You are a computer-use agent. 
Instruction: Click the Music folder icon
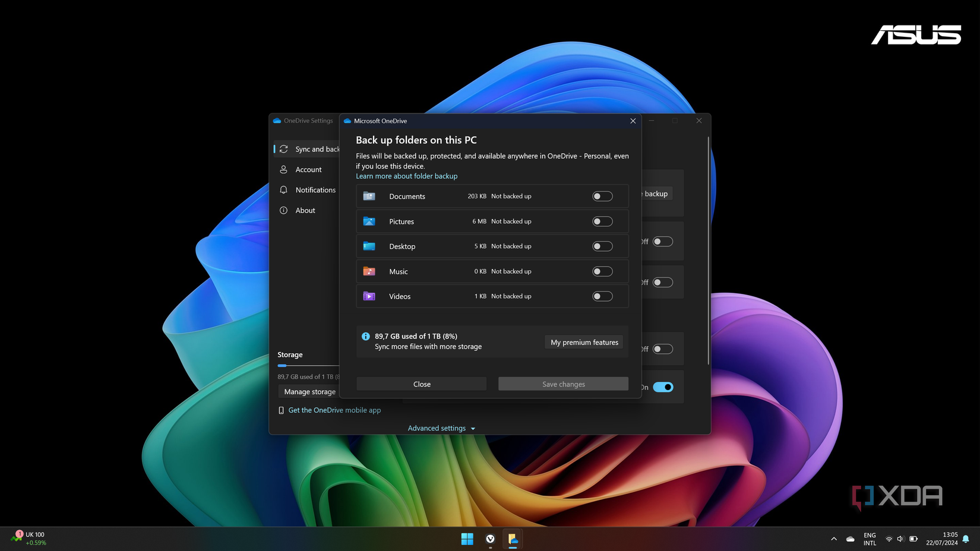(369, 271)
